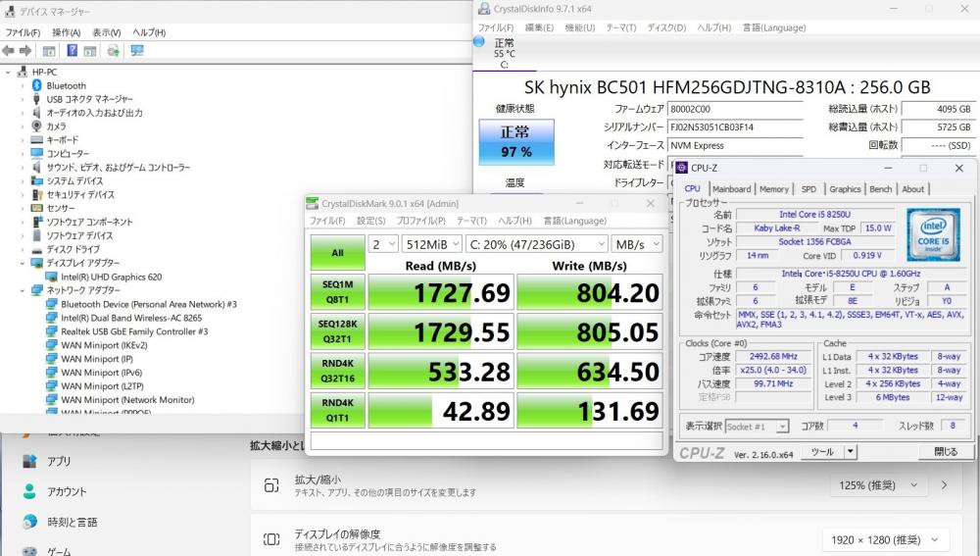Image resolution: width=980 pixels, height=556 pixels.
Task: Click the ツール tools button in CPU-Z
Action: coord(822,451)
